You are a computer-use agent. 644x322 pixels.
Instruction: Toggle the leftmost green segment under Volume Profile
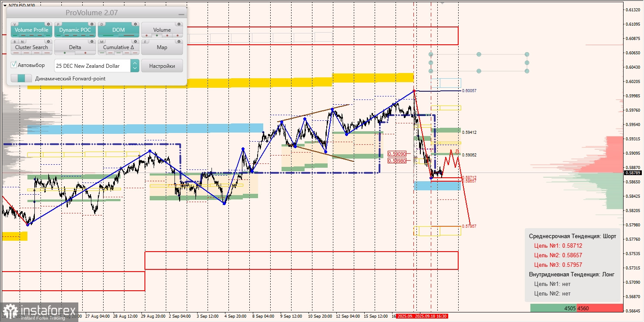(15, 35)
